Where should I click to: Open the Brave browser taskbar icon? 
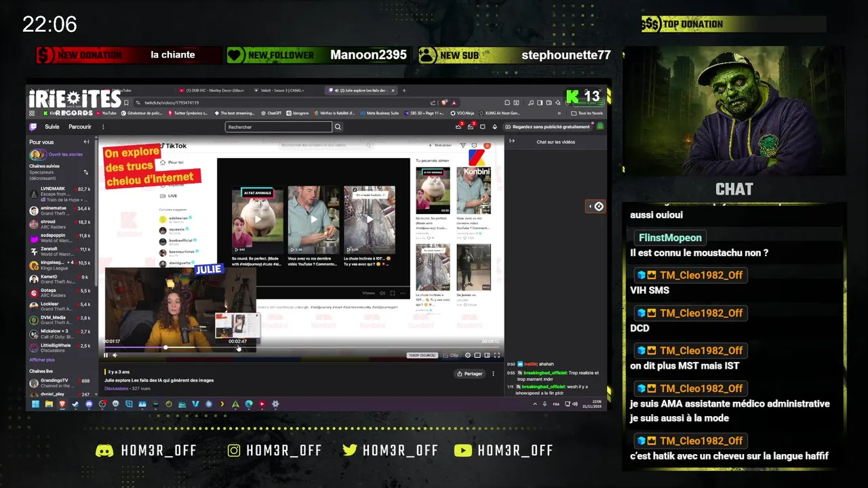(x=62, y=404)
